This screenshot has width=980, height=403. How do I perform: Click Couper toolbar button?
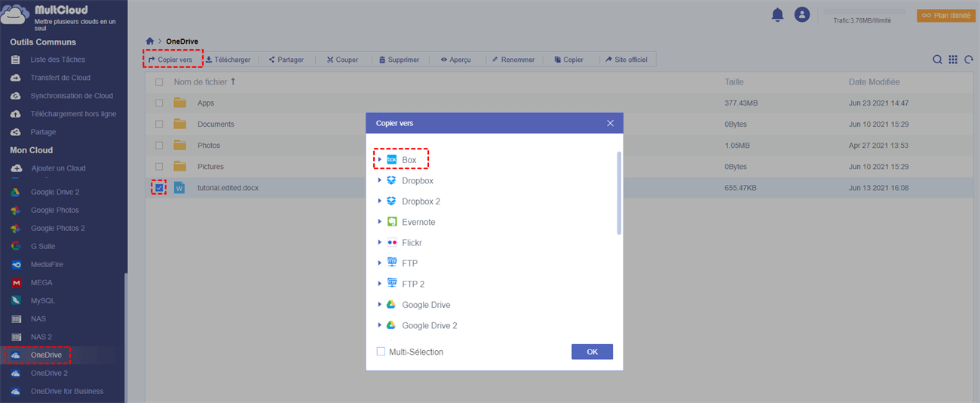pyautogui.click(x=342, y=60)
